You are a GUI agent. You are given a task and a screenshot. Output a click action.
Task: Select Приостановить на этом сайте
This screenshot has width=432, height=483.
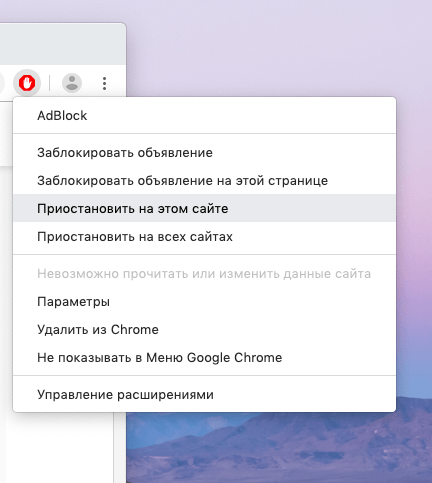[204, 209]
